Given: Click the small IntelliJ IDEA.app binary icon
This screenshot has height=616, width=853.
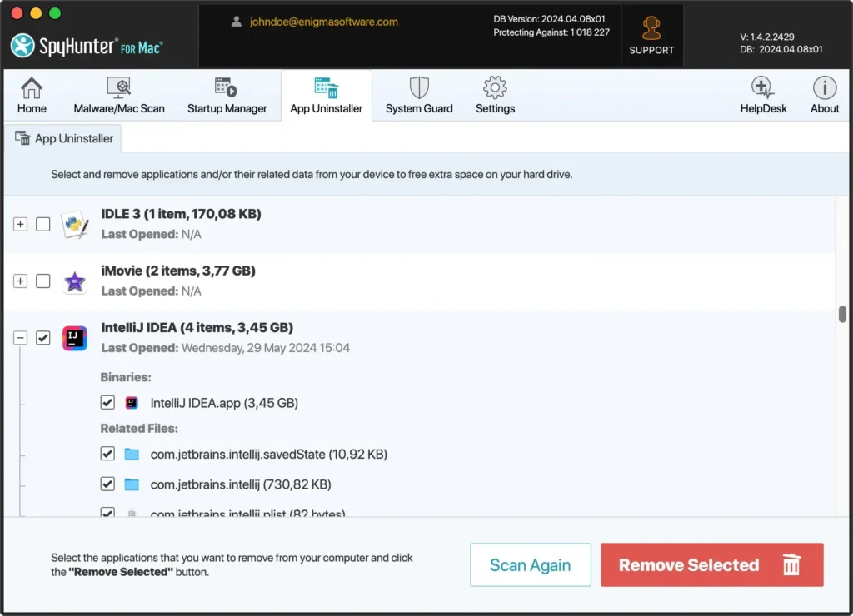Looking at the screenshot, I should pos(132,402).
